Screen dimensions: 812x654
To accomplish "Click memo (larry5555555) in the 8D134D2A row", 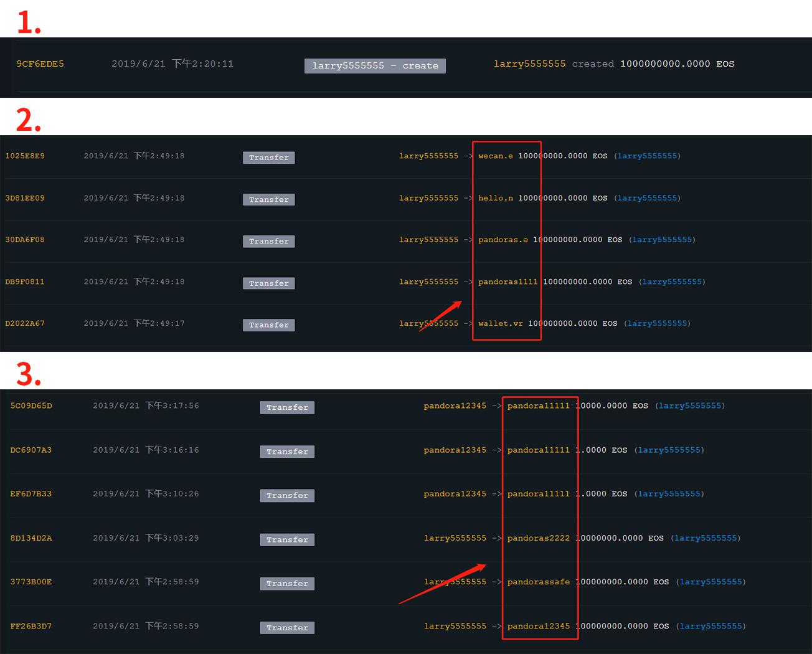I will point(706,538).
